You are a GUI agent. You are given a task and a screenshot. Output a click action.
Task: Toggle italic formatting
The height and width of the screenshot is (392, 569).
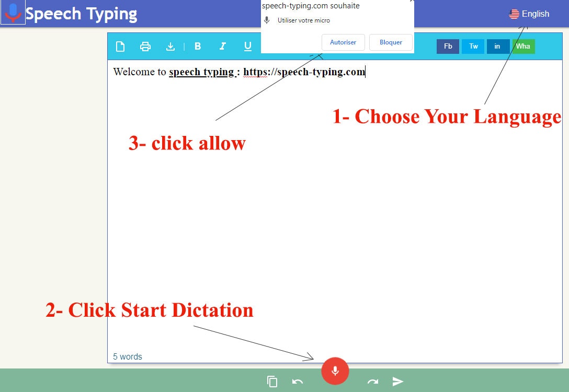(222, 46)
